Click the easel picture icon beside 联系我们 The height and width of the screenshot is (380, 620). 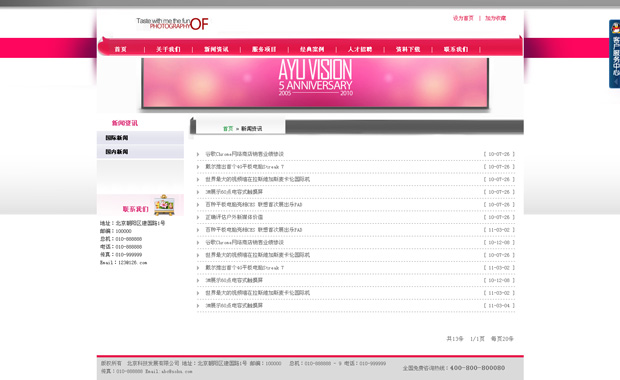pos(164,205)
